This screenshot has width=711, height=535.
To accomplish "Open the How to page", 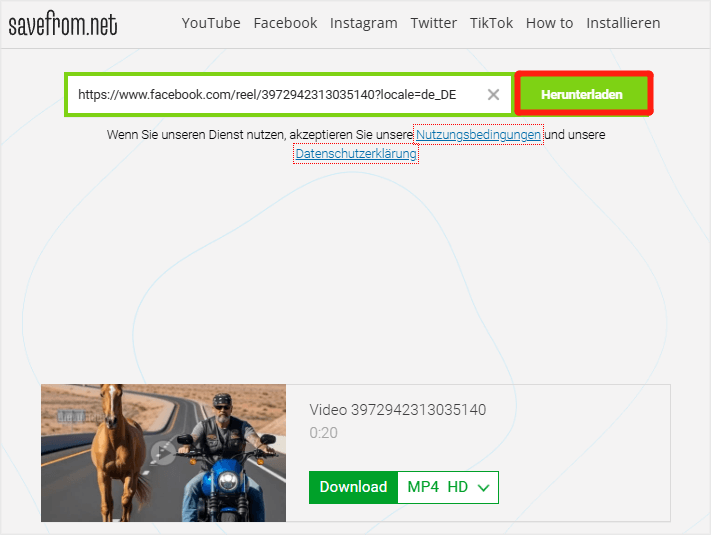I will tap(549, 23).
